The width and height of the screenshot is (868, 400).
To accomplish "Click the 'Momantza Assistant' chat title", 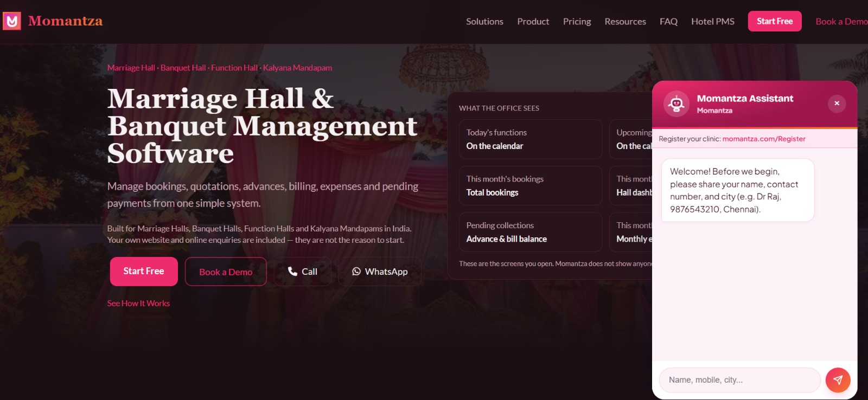I will pos(745,99).
